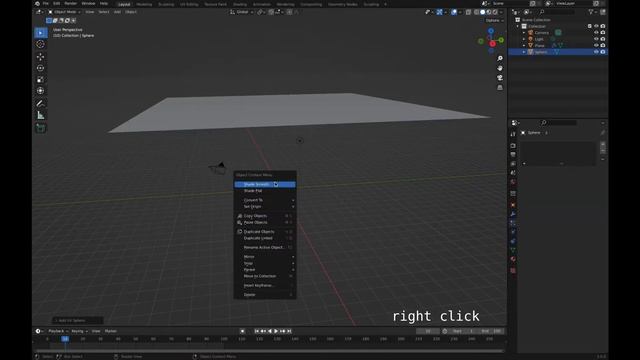Click the red X axis on navigation gizmo
Screen dimensions: 640x360
point(493,44)
